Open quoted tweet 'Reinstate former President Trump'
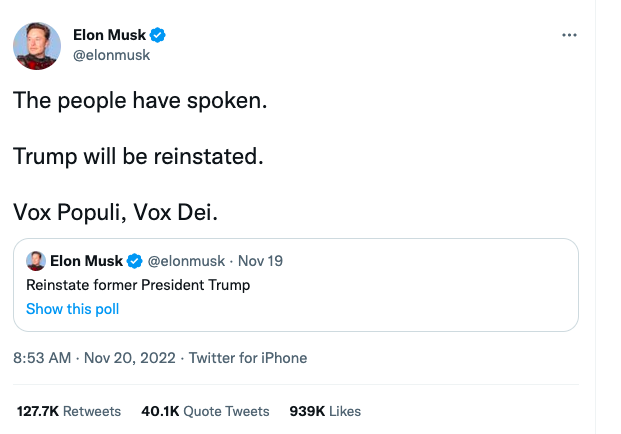This screenshot has width=621, height=434. click(x=138, y=285)
